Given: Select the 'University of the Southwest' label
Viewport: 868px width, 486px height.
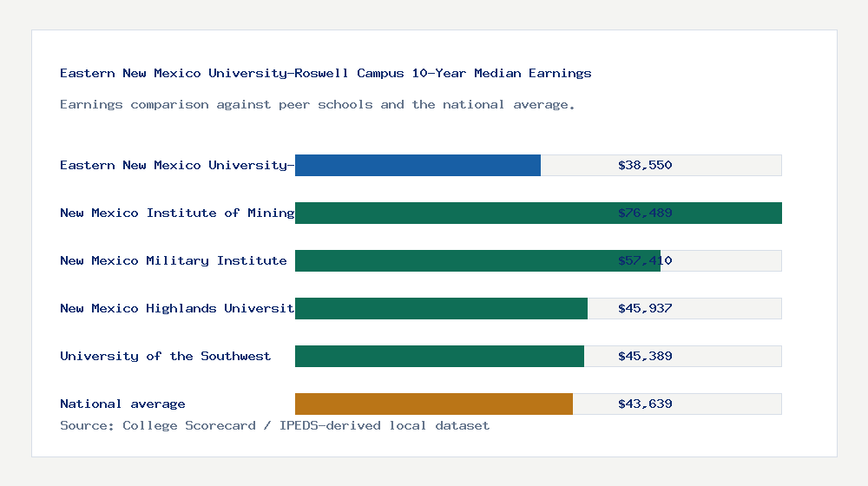Looking at the screenshot, I should point(166,356).
